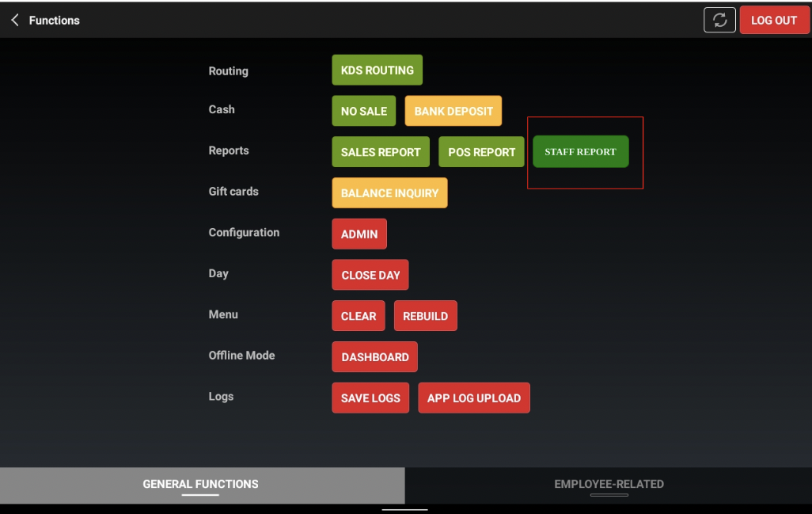Click the Day row label

218,273
